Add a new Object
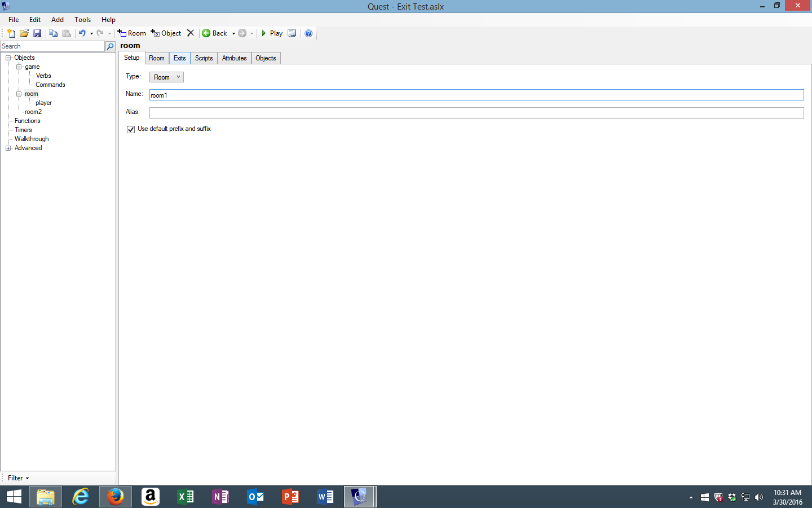The width and height of the screenshot is (812, 508). 166,33
